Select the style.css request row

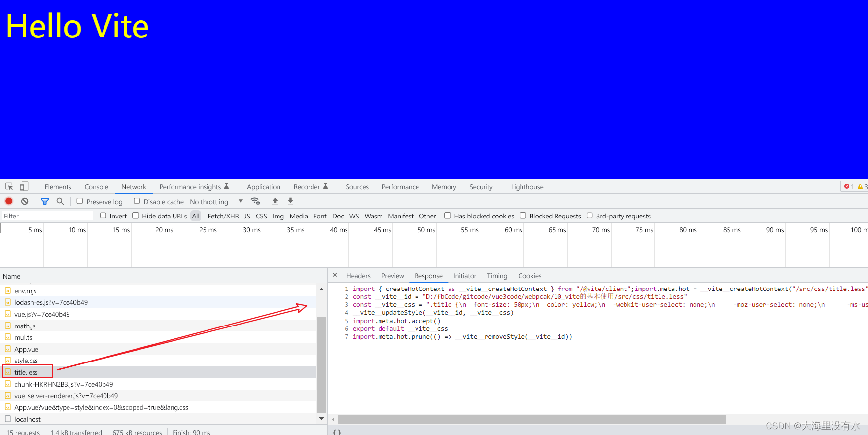(x=159, y=361)
